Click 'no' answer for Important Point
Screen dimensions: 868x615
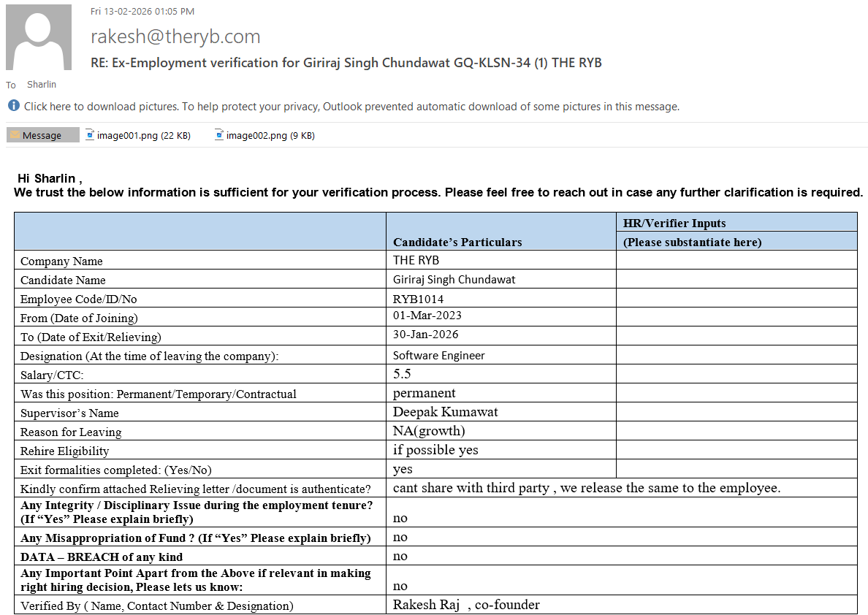(x=400, y=587)
